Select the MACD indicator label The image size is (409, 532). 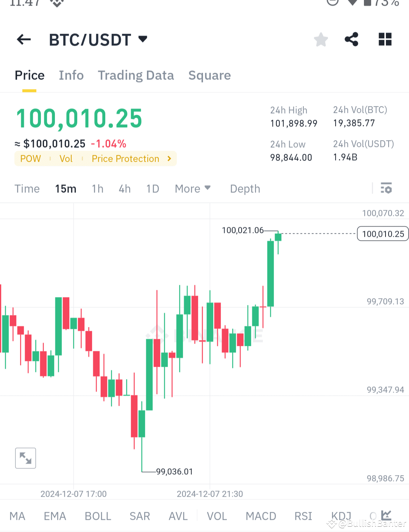[x=261, y=516]
